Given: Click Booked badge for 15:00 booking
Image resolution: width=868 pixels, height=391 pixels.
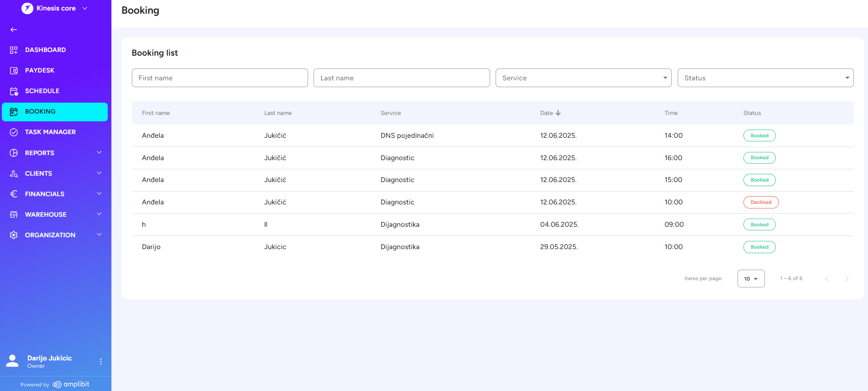Looking at the screenshot, I should coord(759,180).
